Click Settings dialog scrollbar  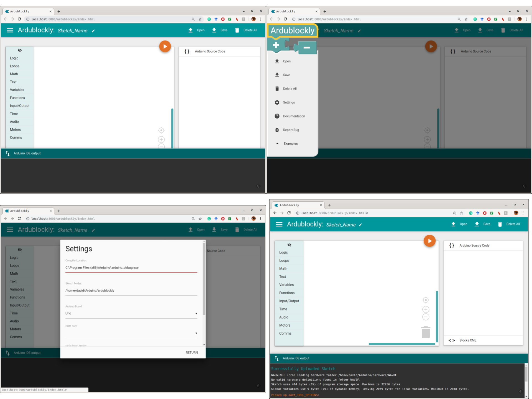[204, 279]
